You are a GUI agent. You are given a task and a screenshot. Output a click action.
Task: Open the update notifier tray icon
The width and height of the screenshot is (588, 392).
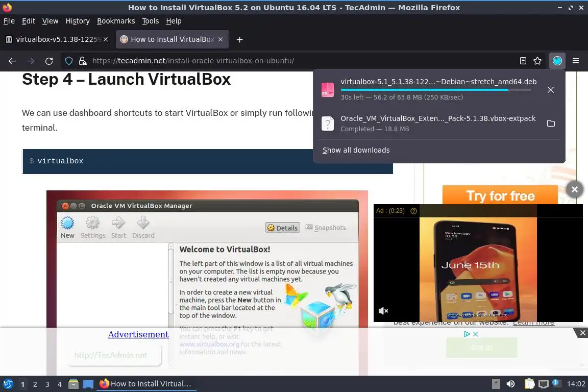[556, 383]
